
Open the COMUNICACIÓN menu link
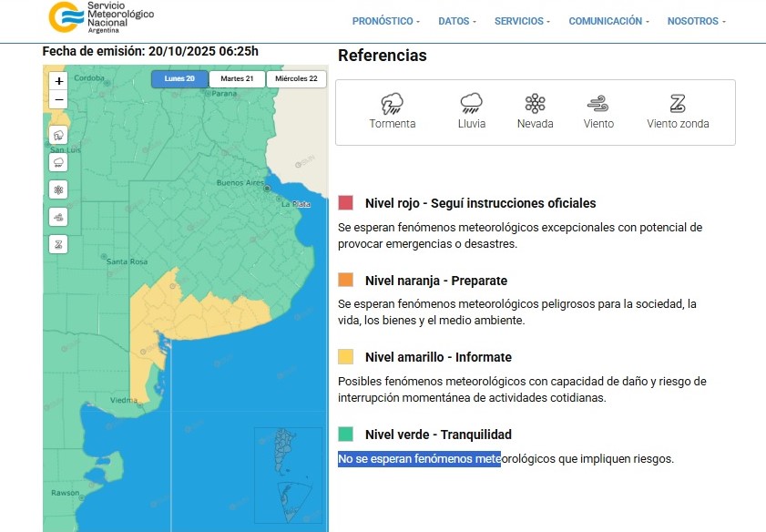608,21
